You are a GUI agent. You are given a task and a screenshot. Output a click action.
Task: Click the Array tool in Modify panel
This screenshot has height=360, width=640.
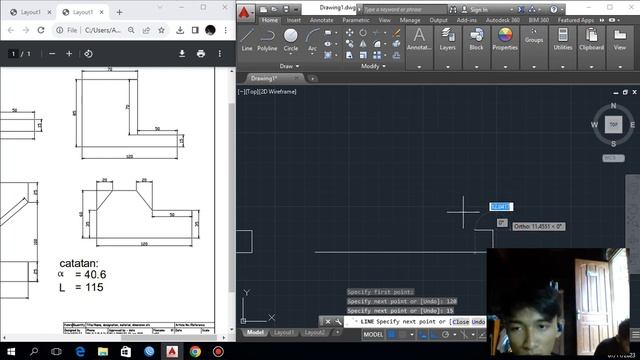click(x=377, y=55)
